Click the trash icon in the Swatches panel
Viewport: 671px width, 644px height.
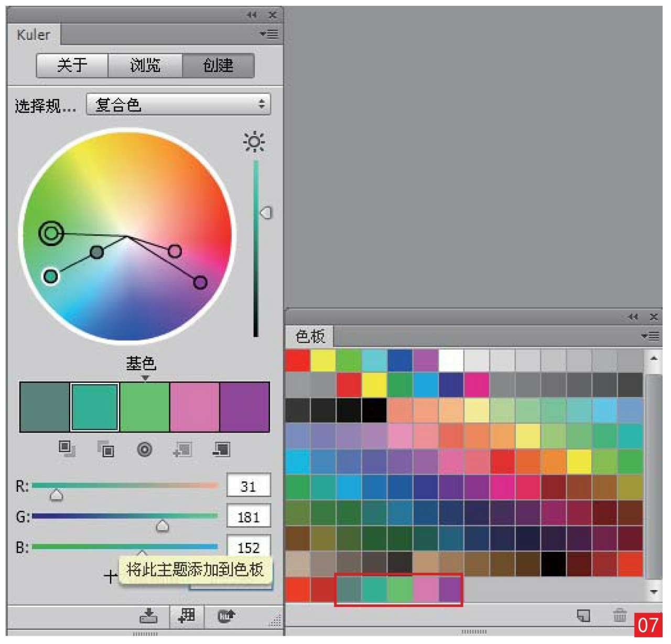[x=620, y=615]
